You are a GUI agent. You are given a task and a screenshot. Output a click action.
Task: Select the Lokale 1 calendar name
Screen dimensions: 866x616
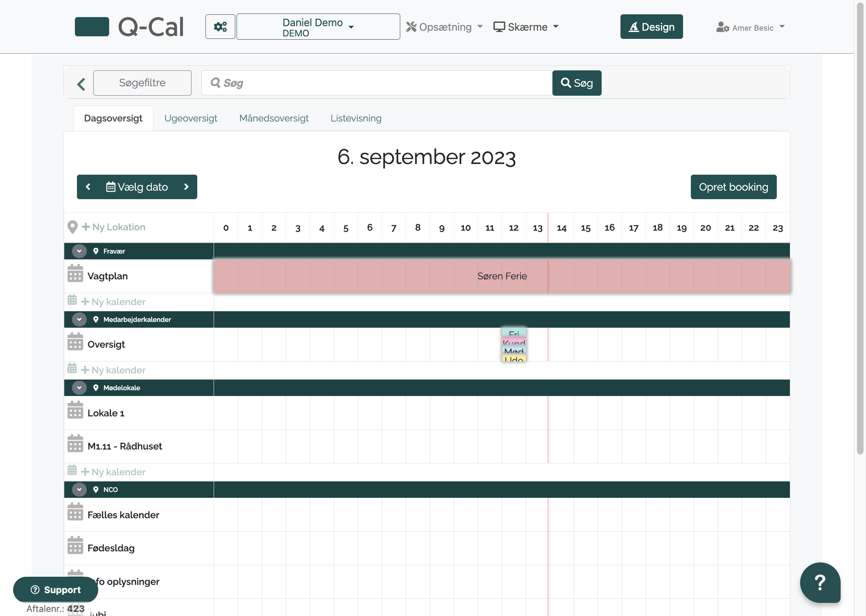[106, 413]
